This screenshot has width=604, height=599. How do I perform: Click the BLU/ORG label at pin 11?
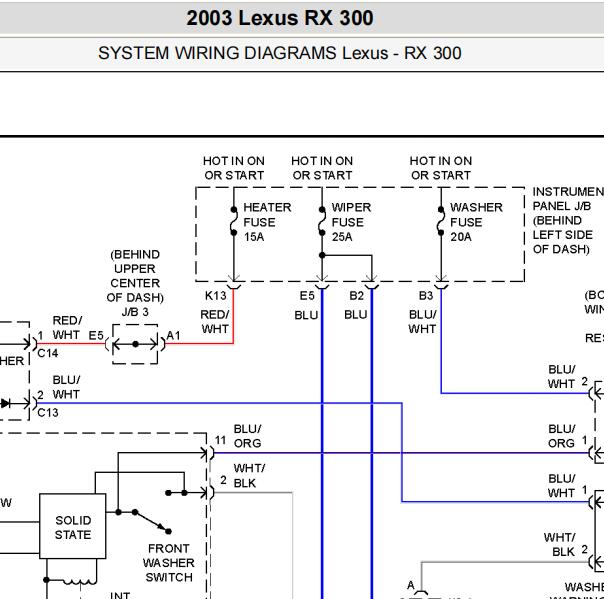[x=247, y=436]
